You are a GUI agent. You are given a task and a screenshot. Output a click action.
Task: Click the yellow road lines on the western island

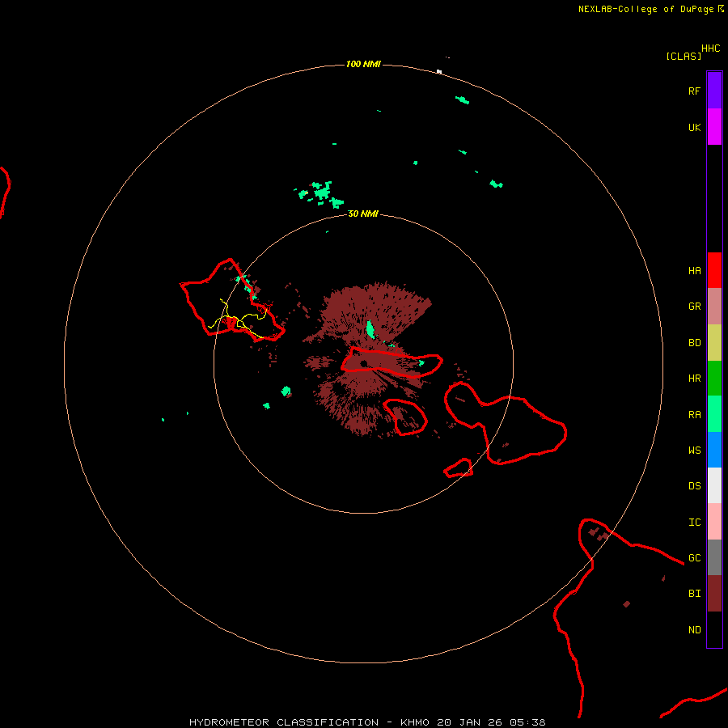pos(237,319)
